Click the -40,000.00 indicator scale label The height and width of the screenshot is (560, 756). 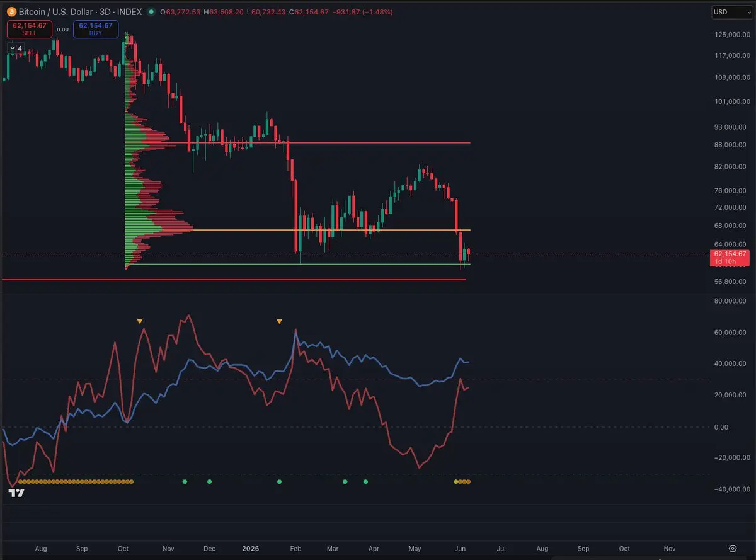(731, 489)
